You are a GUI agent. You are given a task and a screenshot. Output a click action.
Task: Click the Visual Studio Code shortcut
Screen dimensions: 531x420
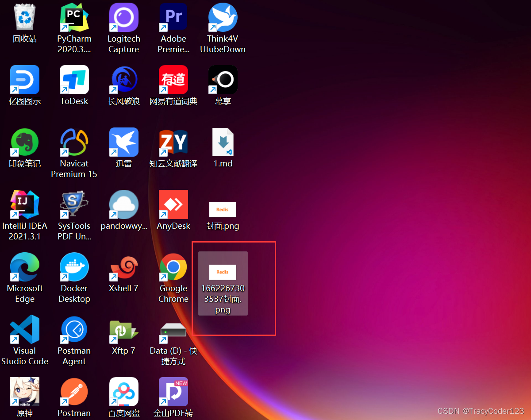[x=25, y=330]
